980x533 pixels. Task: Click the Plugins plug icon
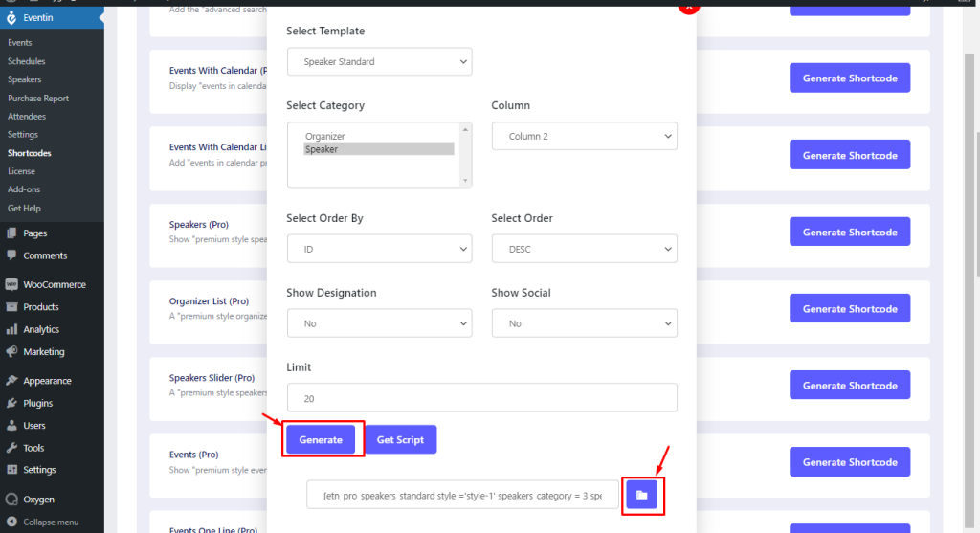(11, 403)
